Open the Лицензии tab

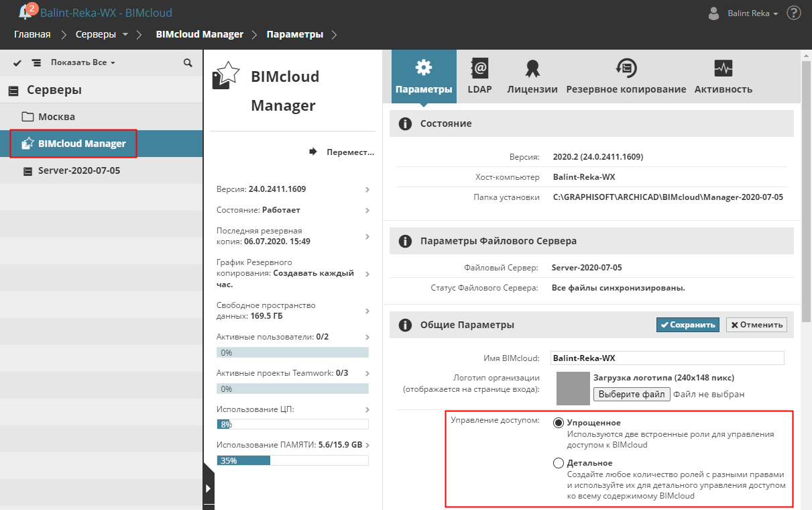click(532, 77)
